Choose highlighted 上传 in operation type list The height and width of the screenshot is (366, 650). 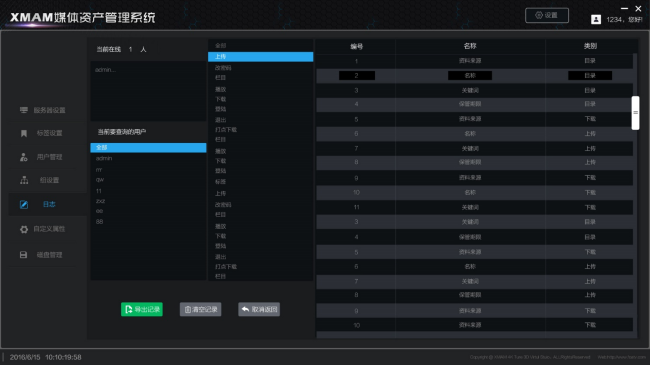(260, 57)
